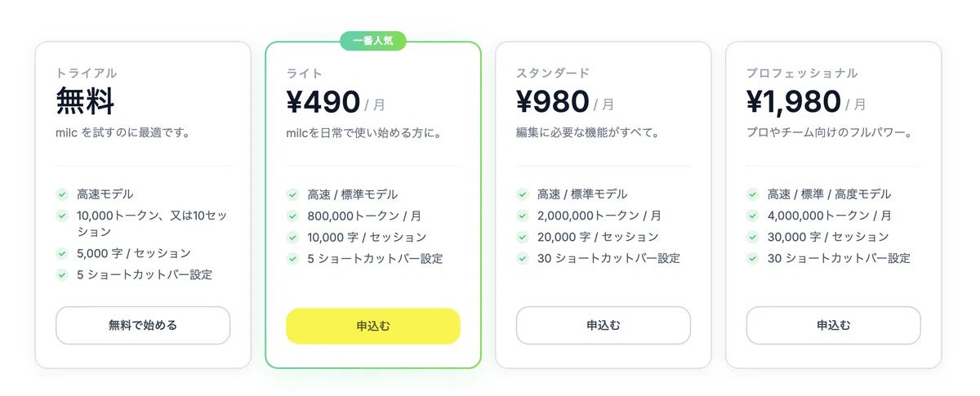Click the プロフェッショナル plan title
Screen dimensions: 980x396
[x=801, y=73]
